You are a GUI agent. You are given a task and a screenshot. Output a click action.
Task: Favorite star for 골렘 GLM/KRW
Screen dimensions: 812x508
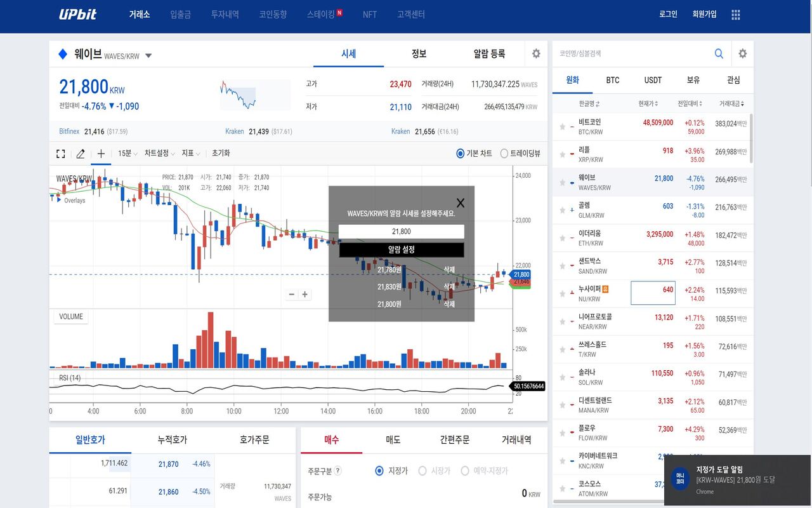[x=562, y=210]
